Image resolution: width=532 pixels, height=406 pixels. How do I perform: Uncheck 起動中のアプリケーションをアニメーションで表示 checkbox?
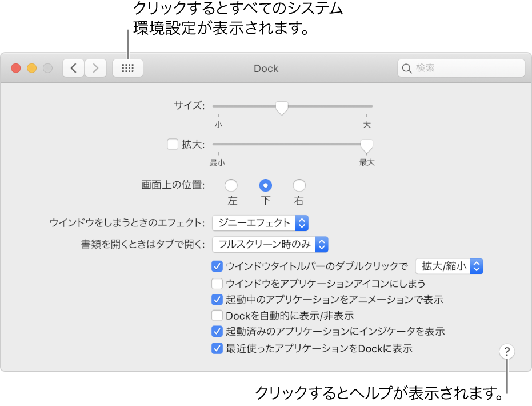click(217, 300)
